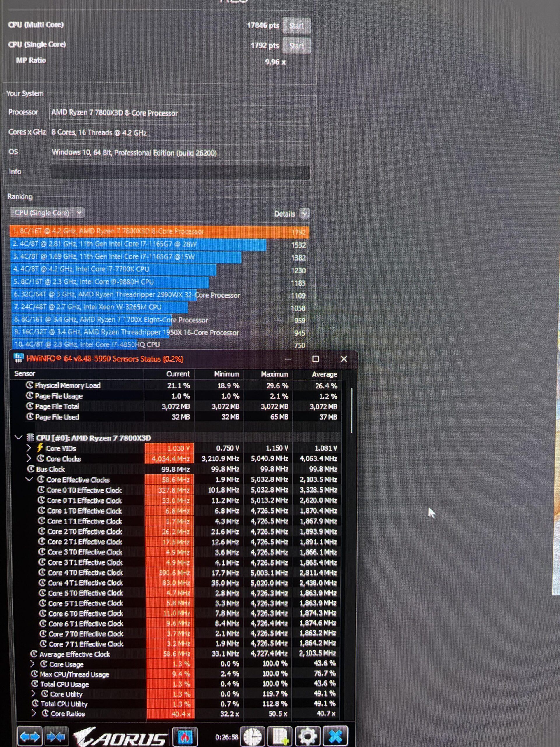
Task: Click the Minimum column header
Action: pos(219,374)
